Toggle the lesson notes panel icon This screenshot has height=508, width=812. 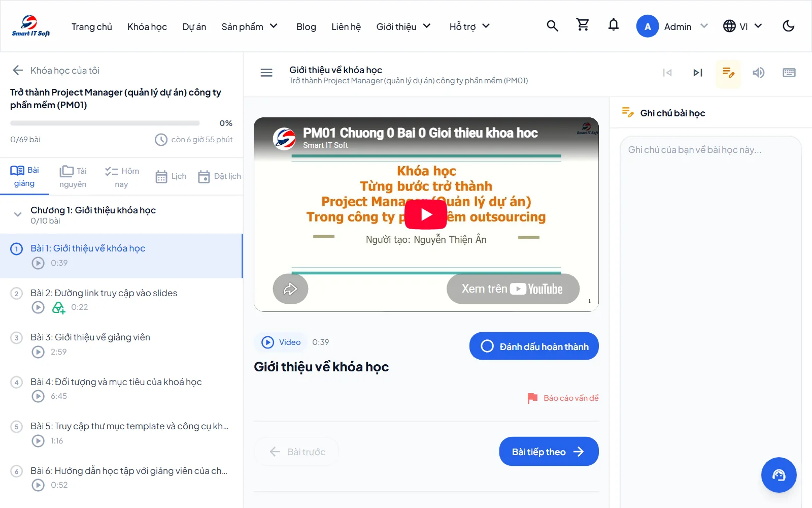tap(728, 73)
